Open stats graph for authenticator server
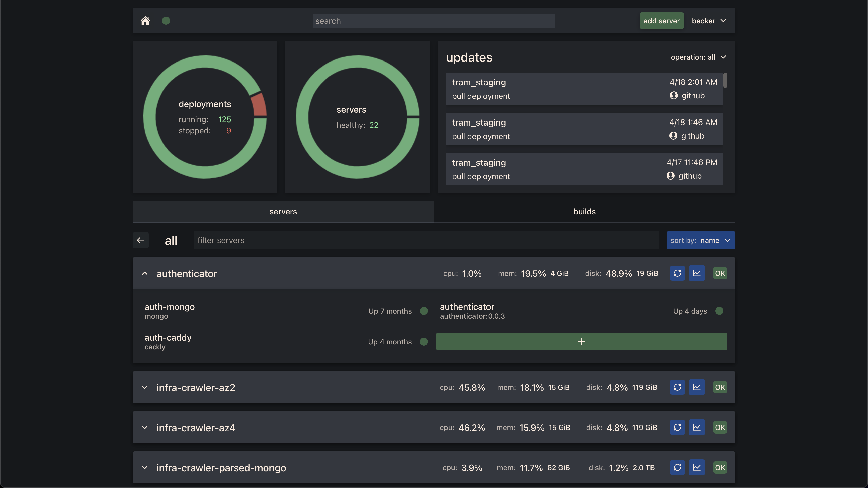This screenshot has width=868, height=488. point(696,273)
